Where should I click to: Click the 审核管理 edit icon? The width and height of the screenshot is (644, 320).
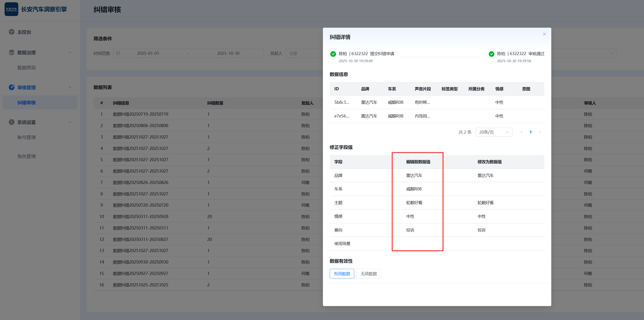coord(11,87)
